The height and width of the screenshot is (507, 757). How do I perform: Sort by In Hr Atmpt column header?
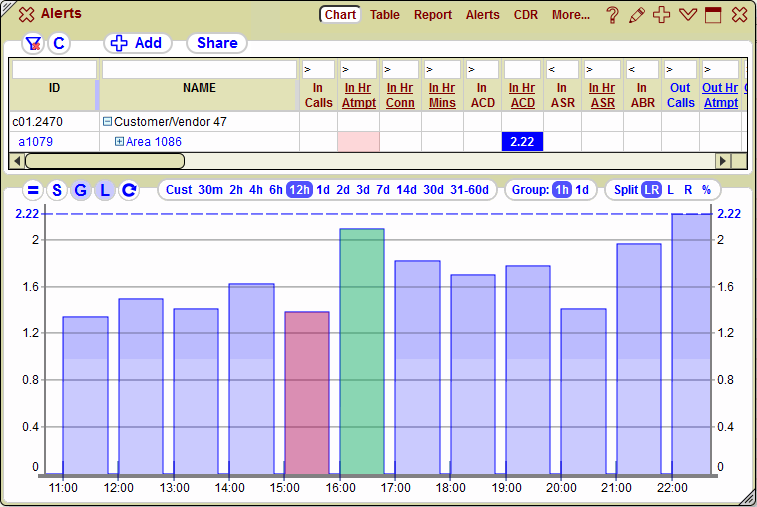[x=359, y=95]
